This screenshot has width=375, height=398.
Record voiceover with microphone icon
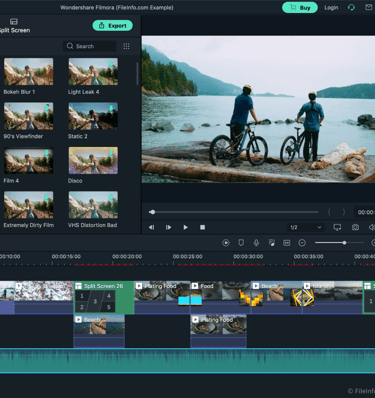coord(256,243)
